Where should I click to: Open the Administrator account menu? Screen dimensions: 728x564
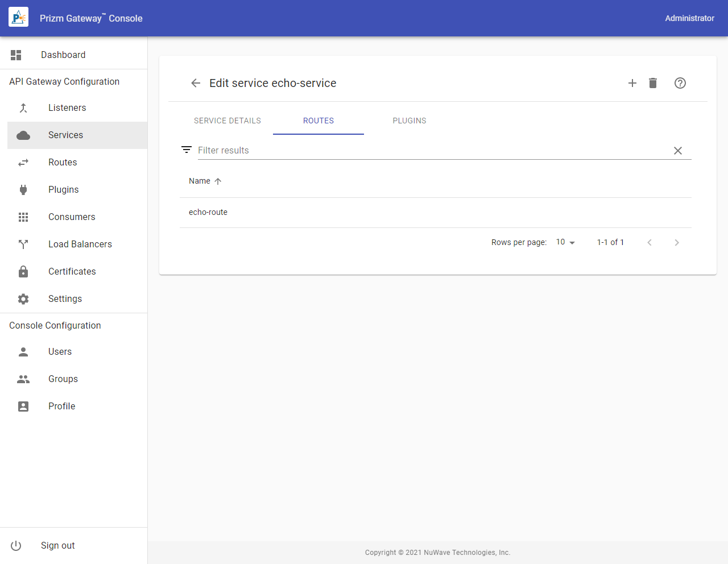click(x=689, y=18)
